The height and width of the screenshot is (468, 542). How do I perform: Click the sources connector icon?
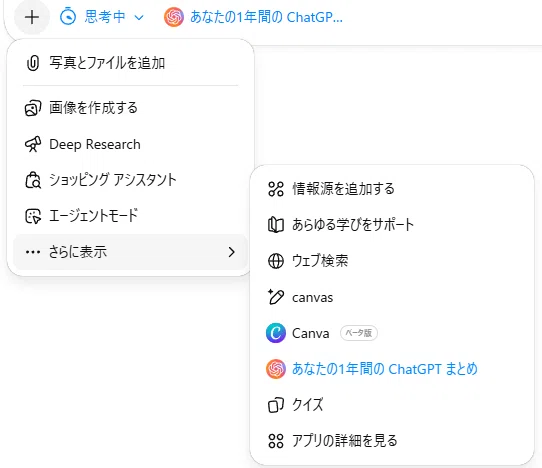tap(276, 189)
